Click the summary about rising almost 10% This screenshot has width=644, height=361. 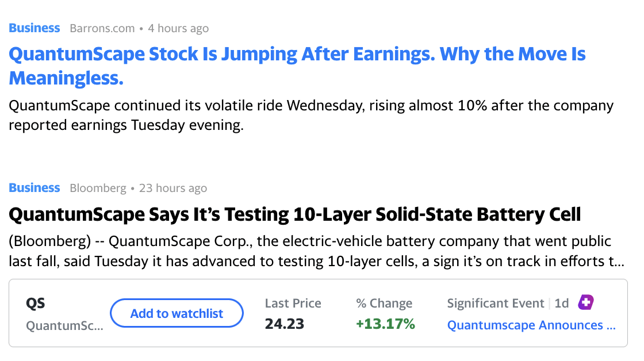click(311, 116)
